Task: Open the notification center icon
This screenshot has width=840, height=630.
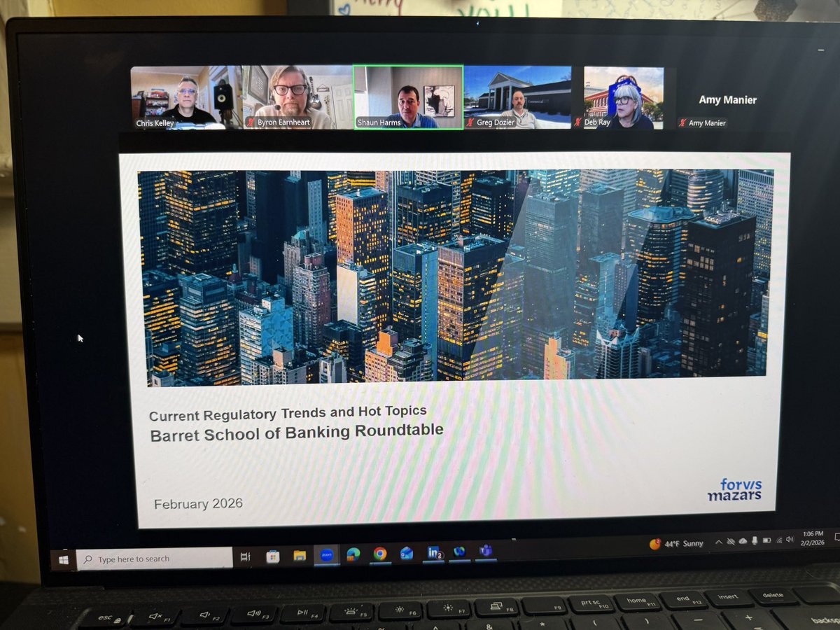Action: tap(836, 537)
